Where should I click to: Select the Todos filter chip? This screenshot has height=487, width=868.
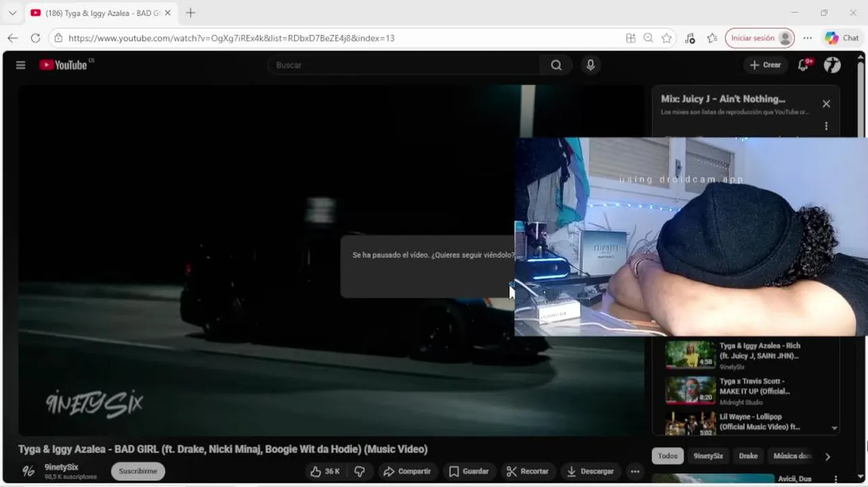click(668, 456)
